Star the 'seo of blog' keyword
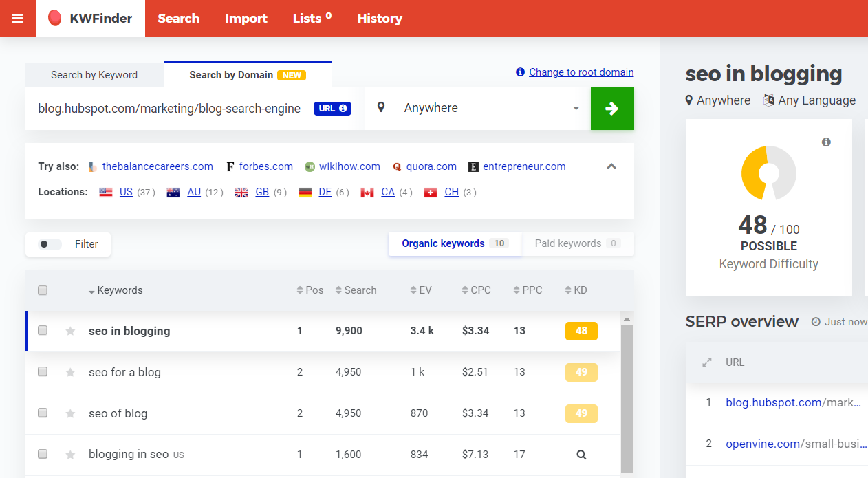868x478 pixels. (69, 413)
